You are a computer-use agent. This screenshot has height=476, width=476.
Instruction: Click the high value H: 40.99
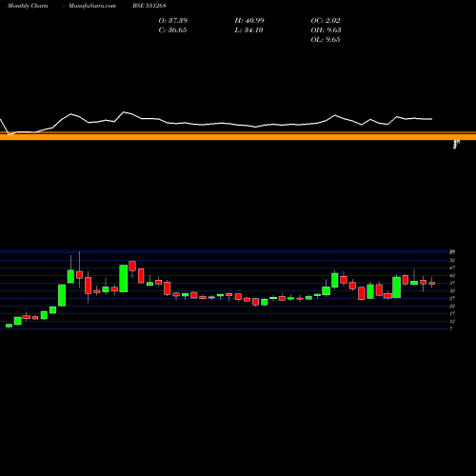tap(249, 20)
